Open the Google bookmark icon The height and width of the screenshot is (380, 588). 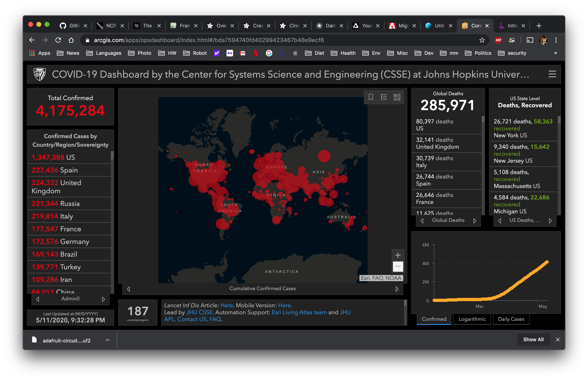pyautogui.click(x=269, y=53)
